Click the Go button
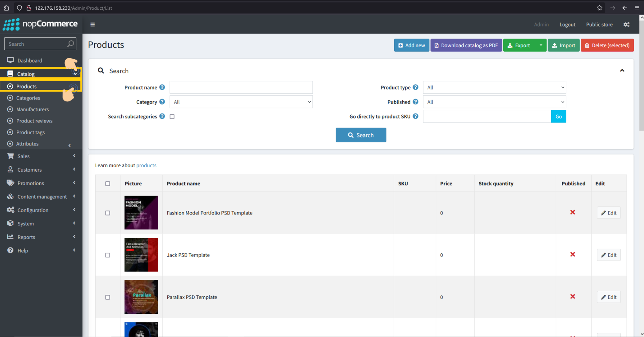This screenshot has height=337, width=644. [559, 116]
